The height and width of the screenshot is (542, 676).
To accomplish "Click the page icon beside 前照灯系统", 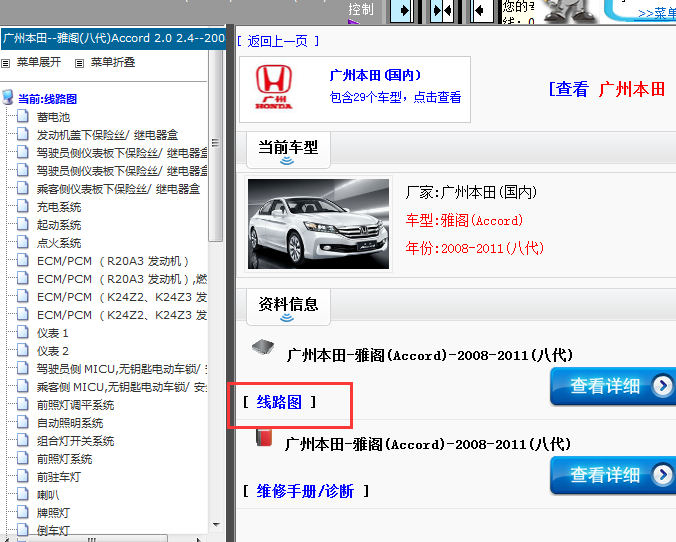I will click(x=23, y=458).
